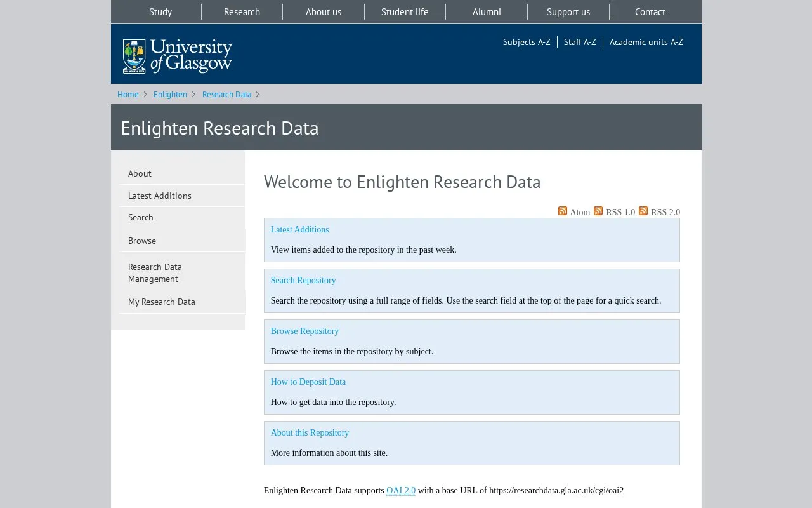Open the Browse Repository link
Image resolution: width=812 pixels, height=508 pixels.
tap(304, 331)
